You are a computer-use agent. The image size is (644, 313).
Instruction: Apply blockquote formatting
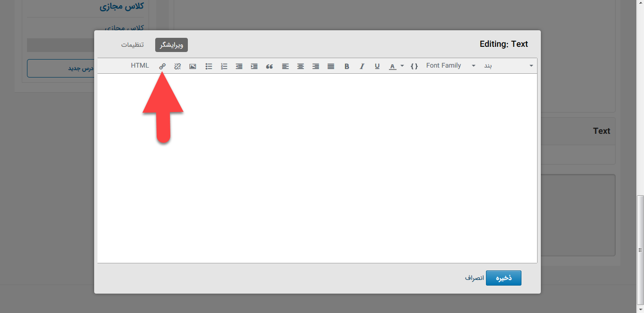pyautogui.click(x=269, y=66)
